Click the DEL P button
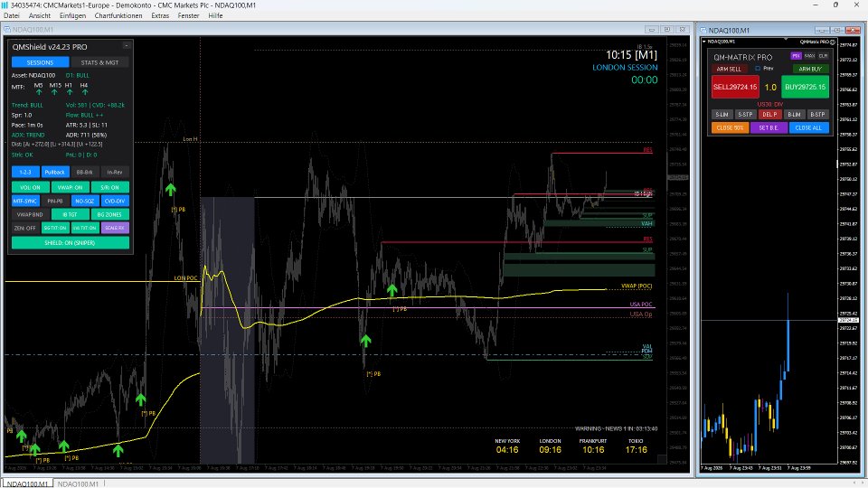Viewport: 868px width, 488px height. point(770,115)
